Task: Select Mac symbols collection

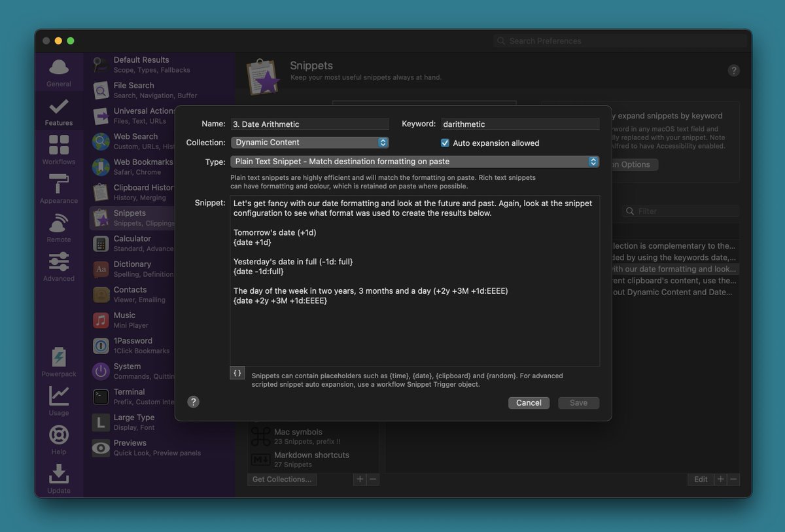Action: click(313, 436)
